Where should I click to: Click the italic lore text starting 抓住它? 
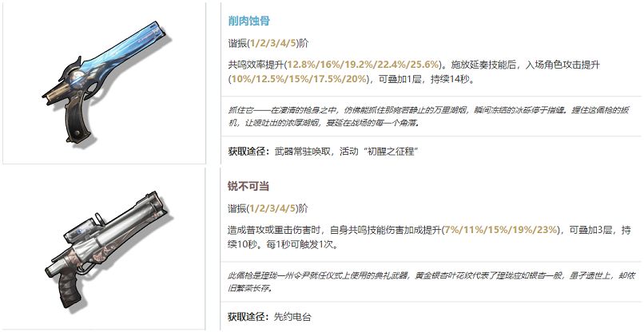pyautogui.click(x=428, y=117)
